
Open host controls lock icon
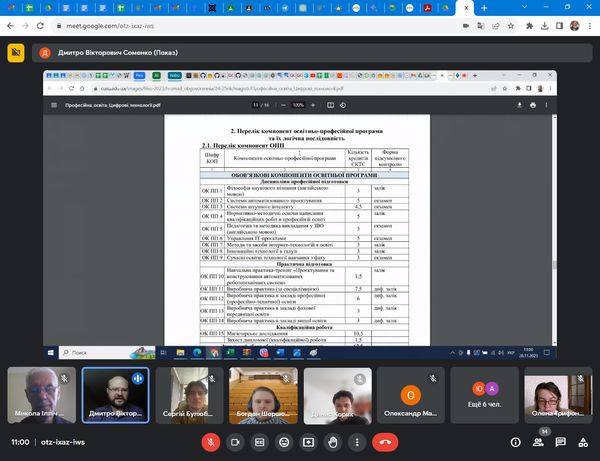pyautogui.click(x=582, y=441)
